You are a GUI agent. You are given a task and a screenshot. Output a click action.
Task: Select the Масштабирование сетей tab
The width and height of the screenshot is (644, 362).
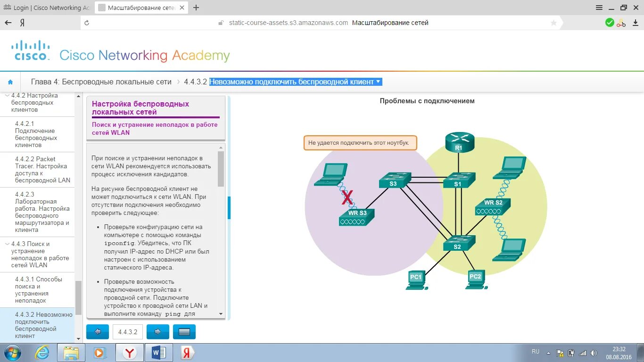(141, 8)
